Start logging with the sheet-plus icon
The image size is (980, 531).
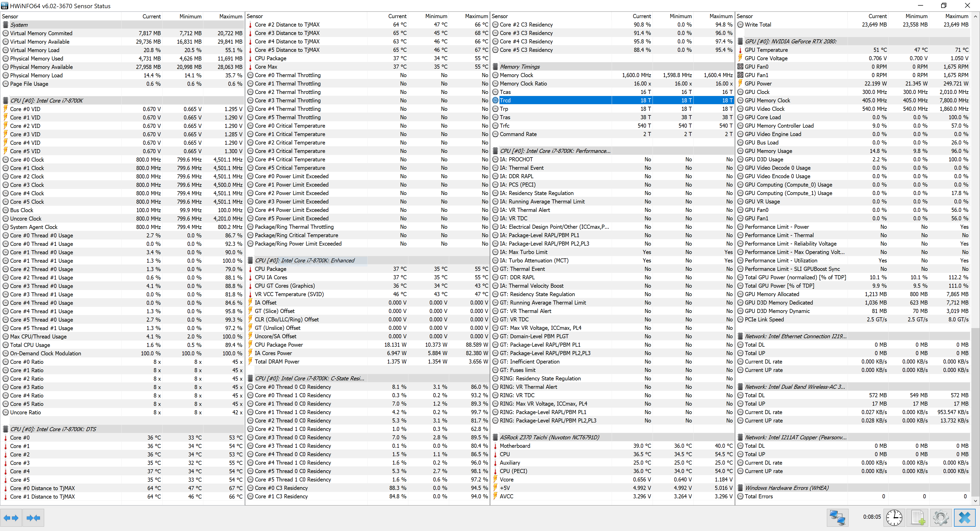click(918, 518)
